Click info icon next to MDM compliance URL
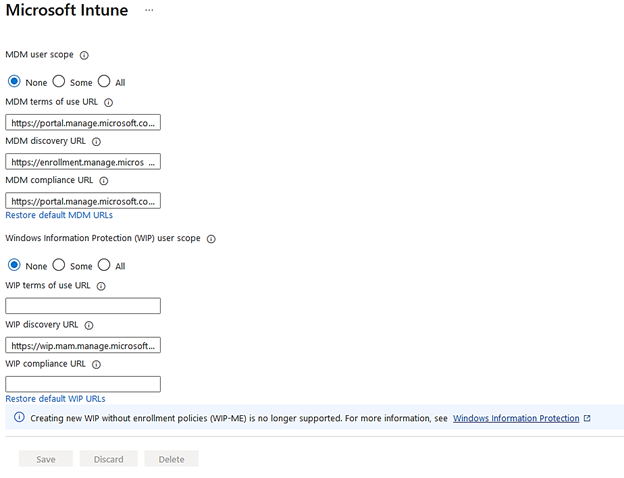Viewport: 624px width, 478px height. point(104,181)
